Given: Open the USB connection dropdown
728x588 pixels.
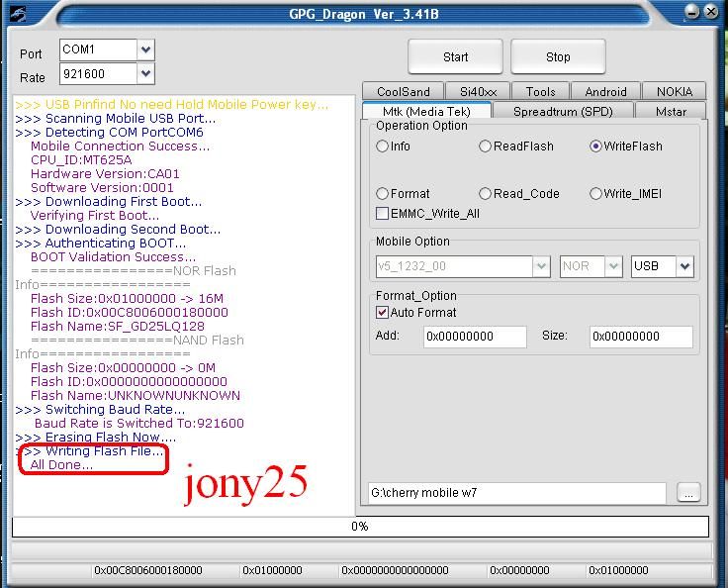Looking at the screenshot, I should pos(684,266).
